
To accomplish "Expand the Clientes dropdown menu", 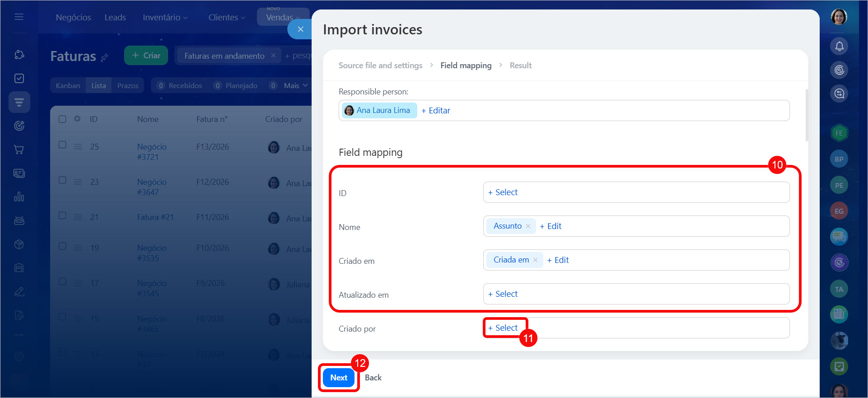I will (x=227, y=17).
